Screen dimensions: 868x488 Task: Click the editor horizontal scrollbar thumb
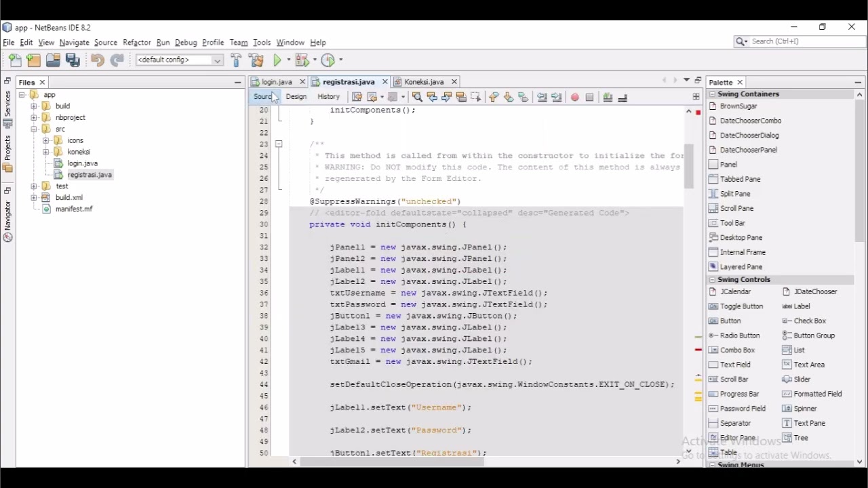pyautogui.click(x=393, y=462)
